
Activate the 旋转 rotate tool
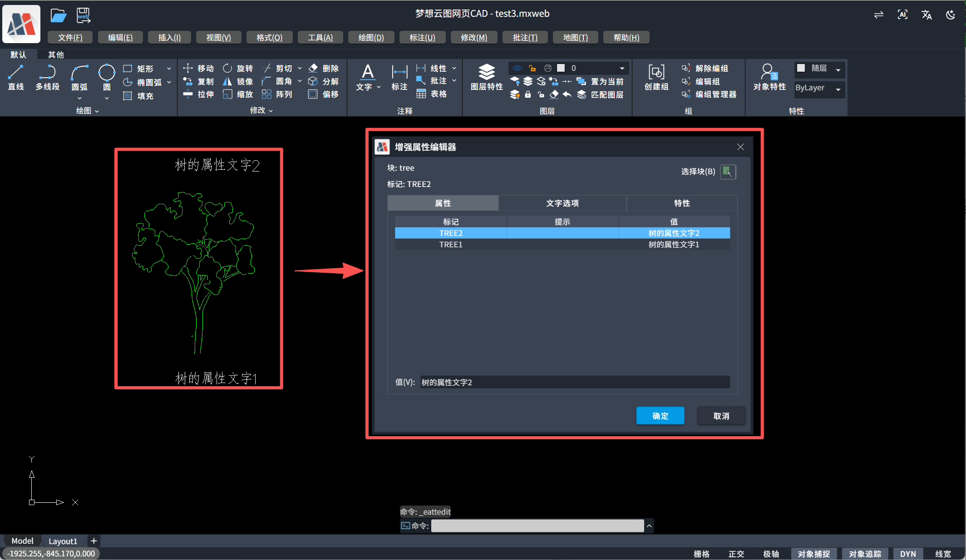click(x=238, y=68)
